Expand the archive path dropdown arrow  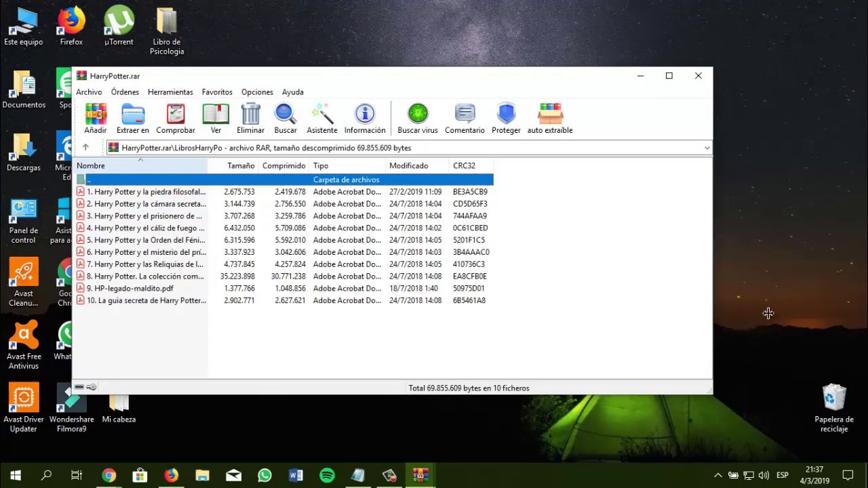(707, 148)
